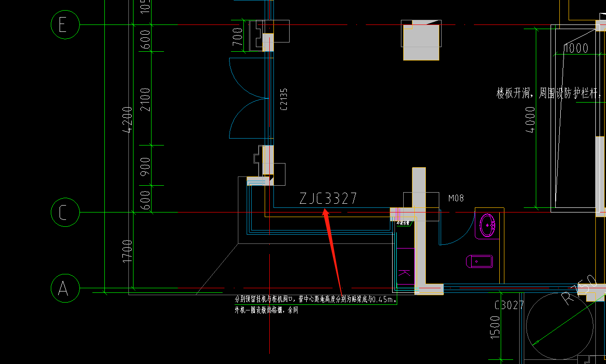The image size is (606, 364).
Task: Select the grid axis bubble labeled E
Action: pyautogui.click(x=65, y=24)
